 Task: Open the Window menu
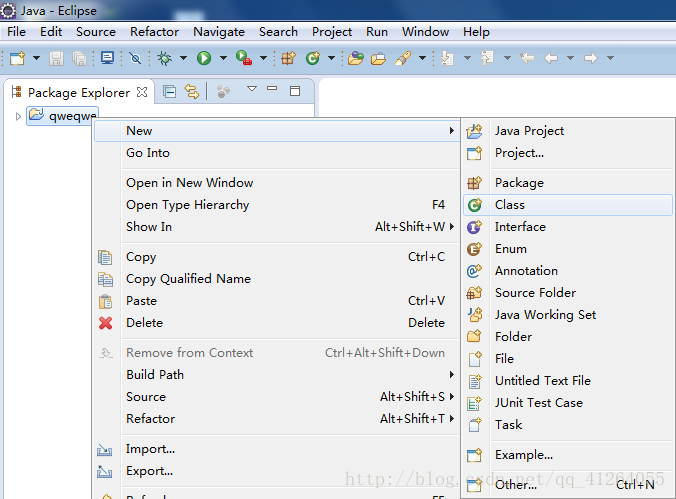[x=425, y=32]
